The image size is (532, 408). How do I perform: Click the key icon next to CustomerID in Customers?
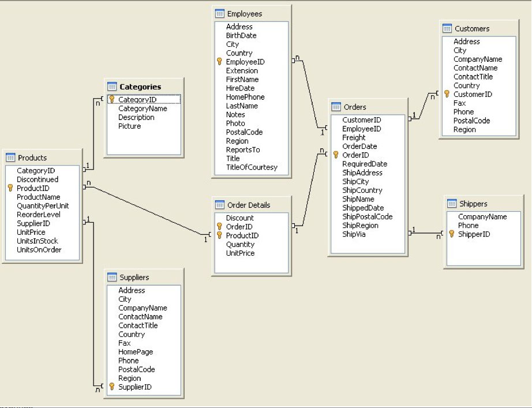click(447, 94)
